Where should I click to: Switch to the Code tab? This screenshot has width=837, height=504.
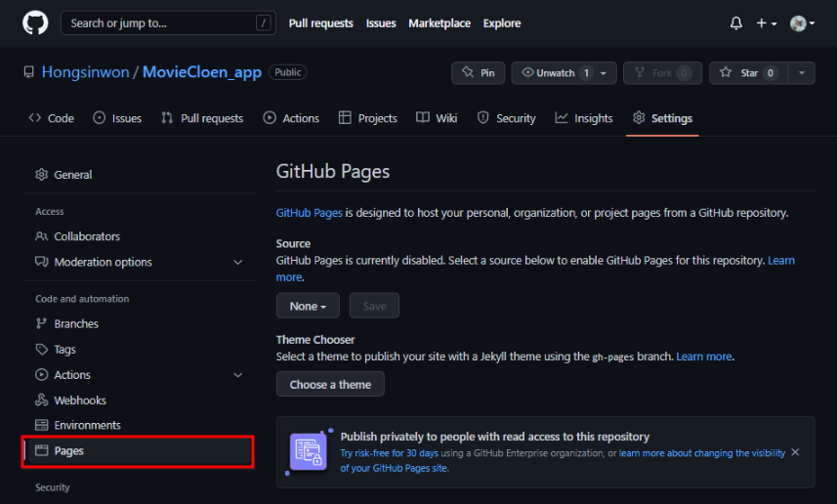click(x=51, y=118)
